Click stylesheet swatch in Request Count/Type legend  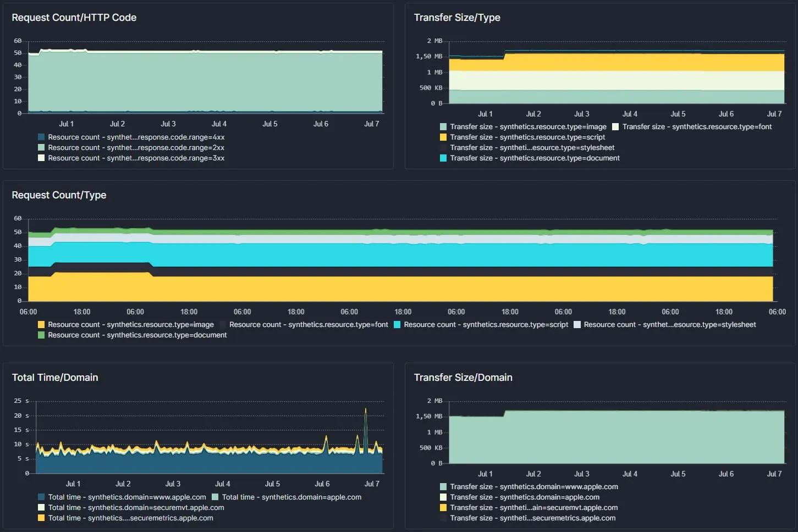pyautogui.click(x=577, y=325)
